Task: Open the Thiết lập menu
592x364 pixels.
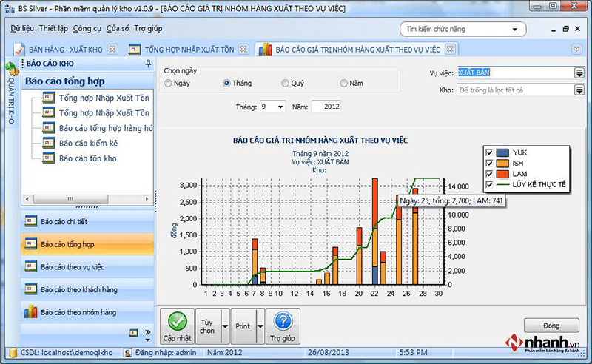Action: click(53, 28)
